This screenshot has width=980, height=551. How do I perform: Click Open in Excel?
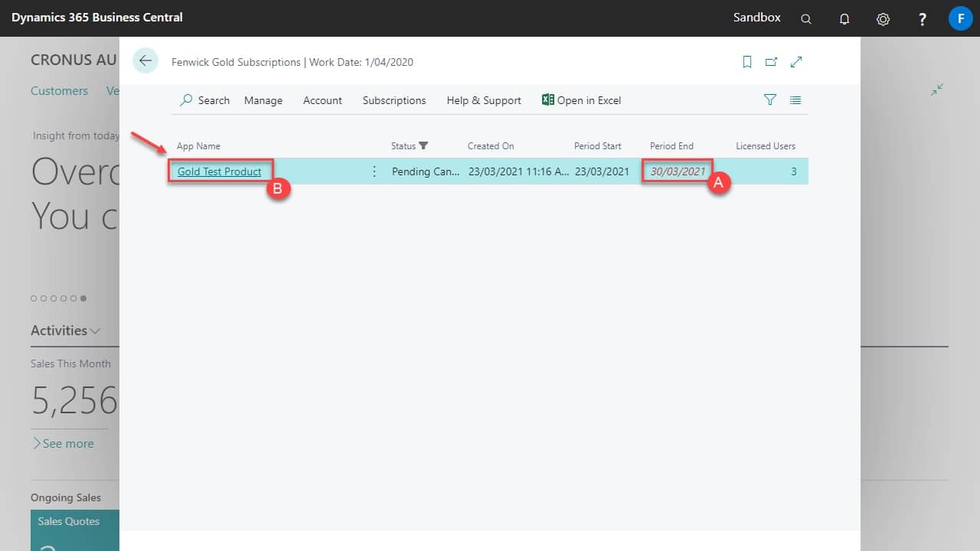point(582,100)
